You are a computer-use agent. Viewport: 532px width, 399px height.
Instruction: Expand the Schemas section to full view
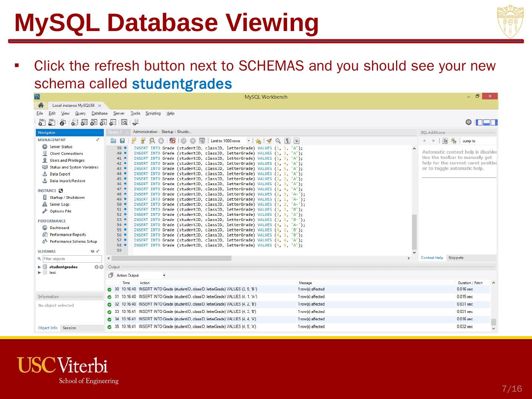(x=98, y=251)
